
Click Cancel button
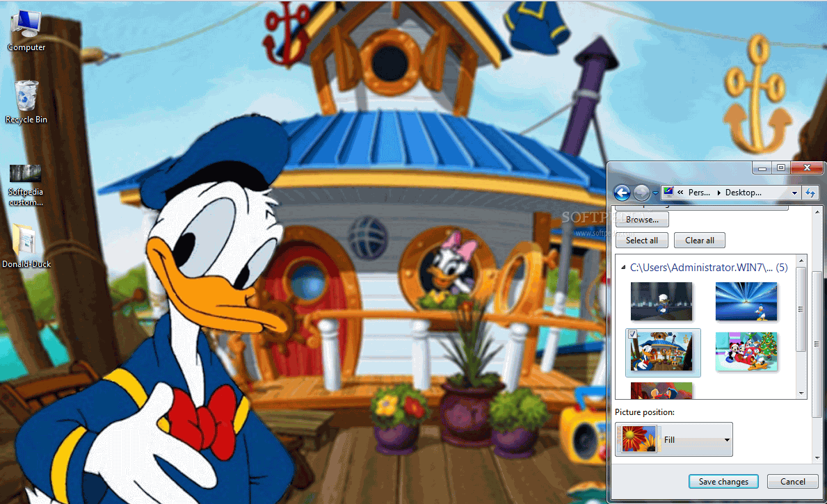click(x=793, y=481)
